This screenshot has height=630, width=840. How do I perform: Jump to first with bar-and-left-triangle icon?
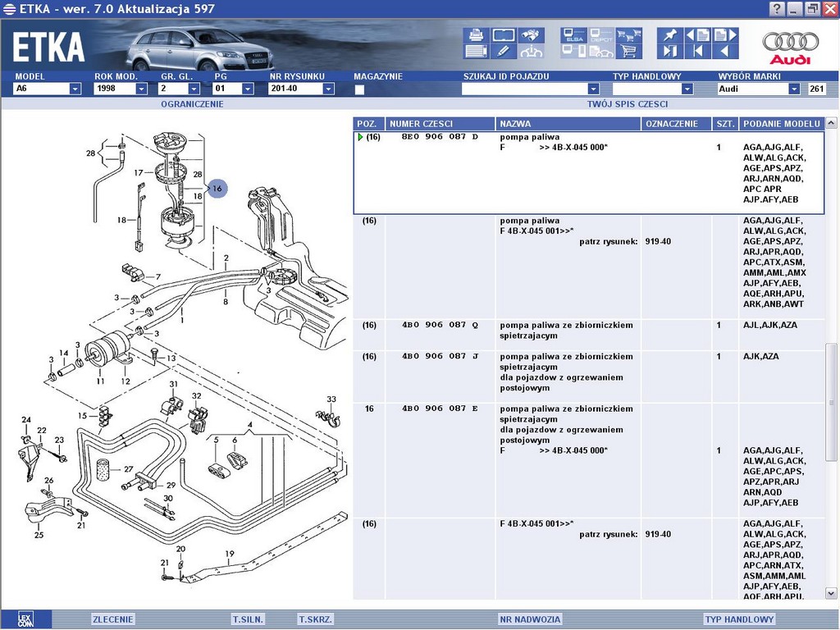point(698,52)
